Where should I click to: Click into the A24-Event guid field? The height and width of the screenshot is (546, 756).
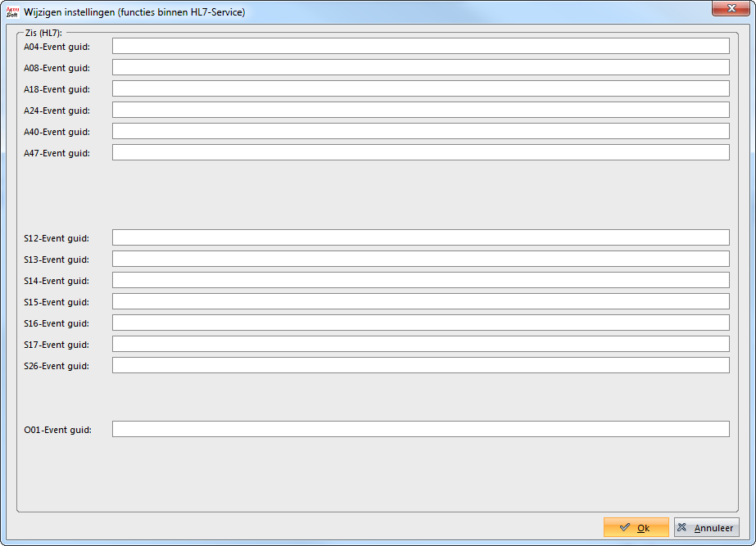tap(420, 110)
